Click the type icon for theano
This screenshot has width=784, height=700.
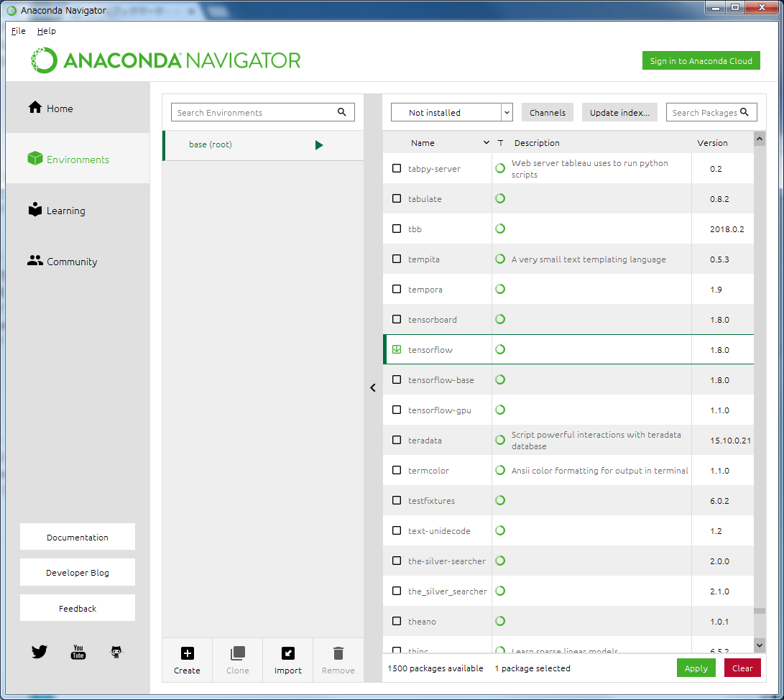pyautogui.click(x=500, y=621)
